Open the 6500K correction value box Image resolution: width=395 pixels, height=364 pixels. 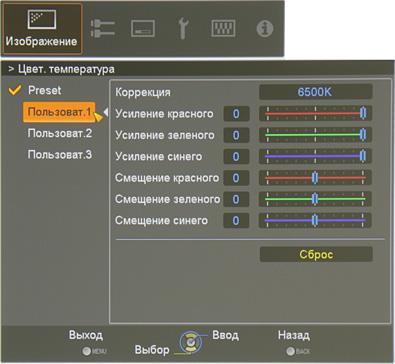point(315,92)
